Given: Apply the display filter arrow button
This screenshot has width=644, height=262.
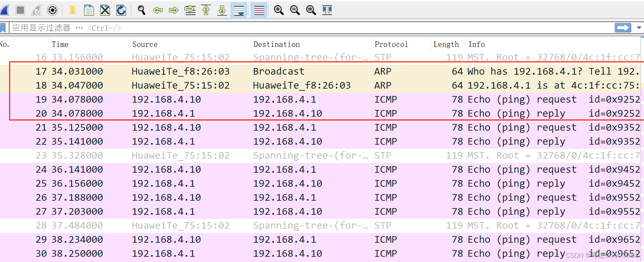Looking at the screenshot, I should pyautogui.click(x=623, y=28).
